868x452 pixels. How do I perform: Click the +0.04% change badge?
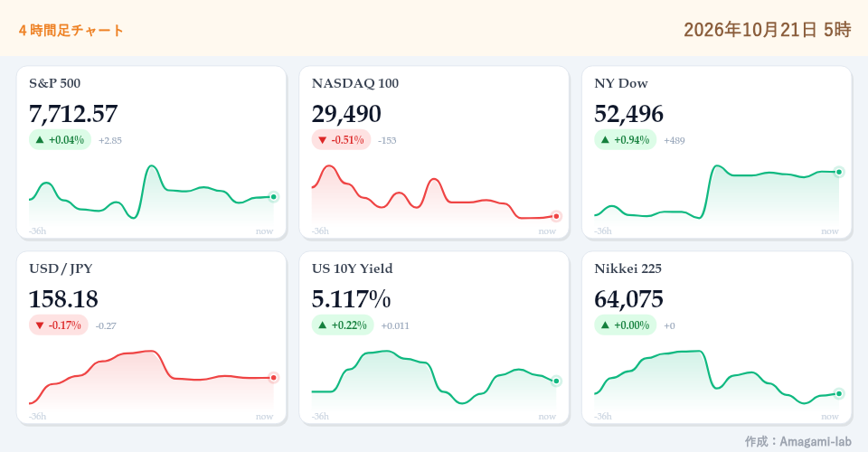click(x=60, y=140)
